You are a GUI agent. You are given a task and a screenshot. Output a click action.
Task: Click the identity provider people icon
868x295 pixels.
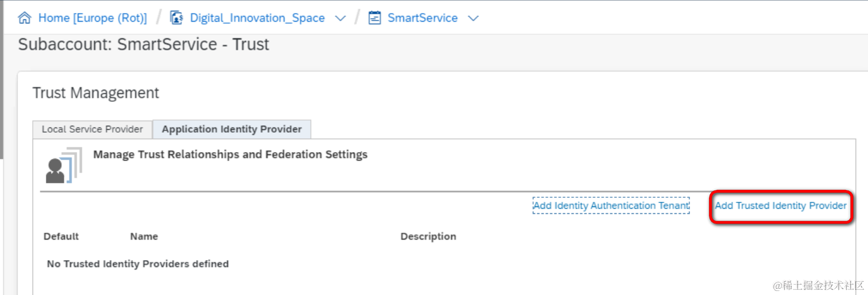(64, 166)
